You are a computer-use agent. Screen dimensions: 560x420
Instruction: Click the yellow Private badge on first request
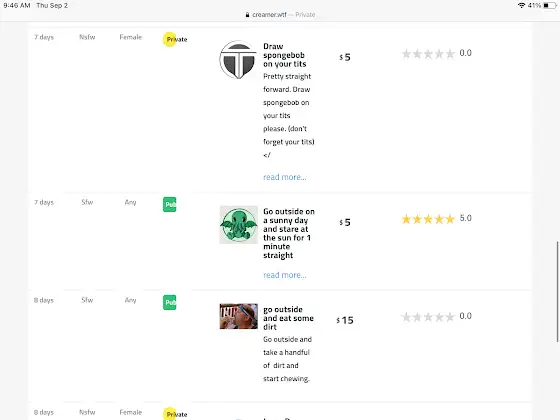click(175, 39)
